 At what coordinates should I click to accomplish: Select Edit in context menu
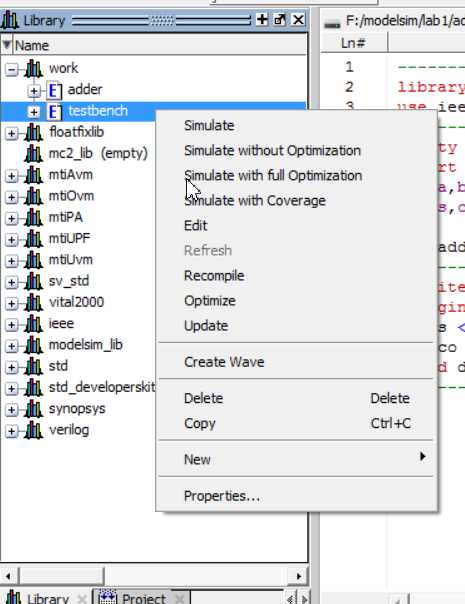[x=297, y=226]
